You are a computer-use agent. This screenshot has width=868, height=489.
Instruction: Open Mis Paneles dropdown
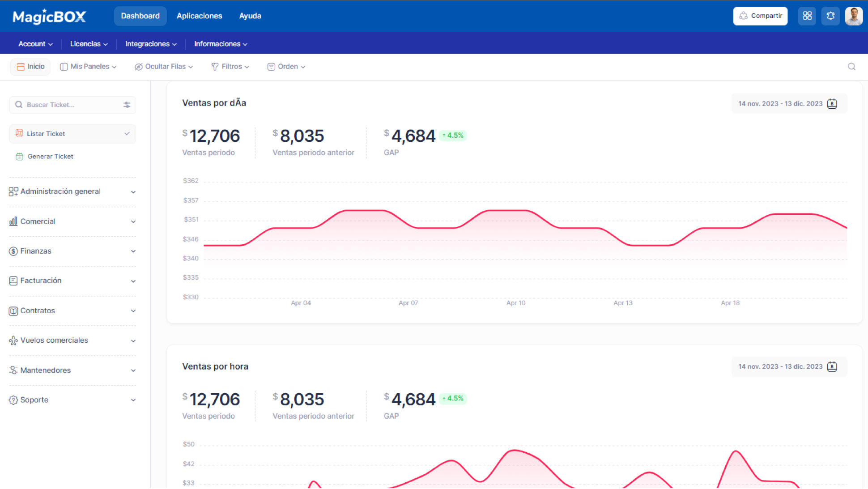[x=89, y=67]
